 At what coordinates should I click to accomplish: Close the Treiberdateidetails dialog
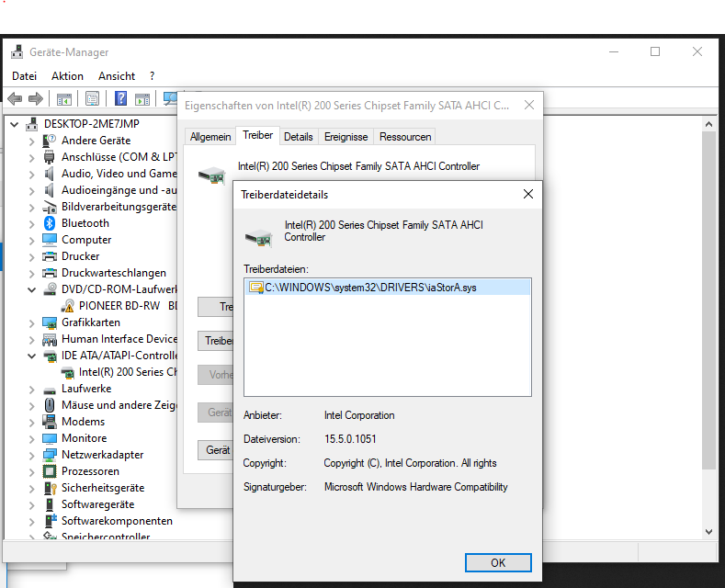[x=528, y=194]
